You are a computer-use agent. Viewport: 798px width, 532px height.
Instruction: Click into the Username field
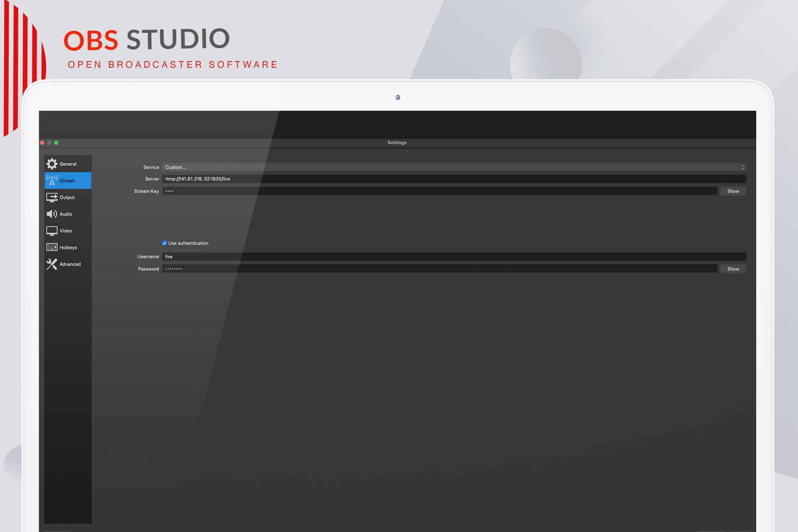pyautogui.click(x=454, y=256)
